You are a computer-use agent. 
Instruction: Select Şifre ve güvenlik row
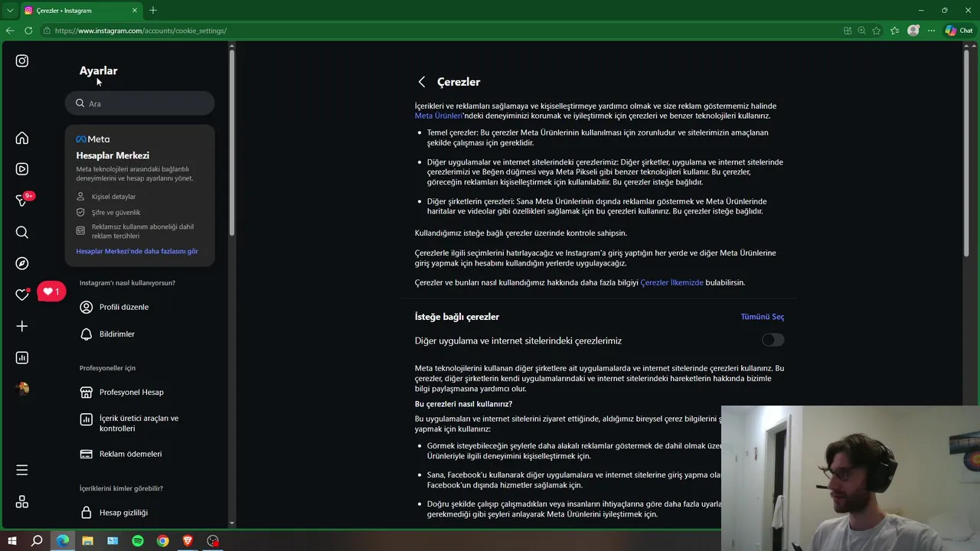point(116,212)
